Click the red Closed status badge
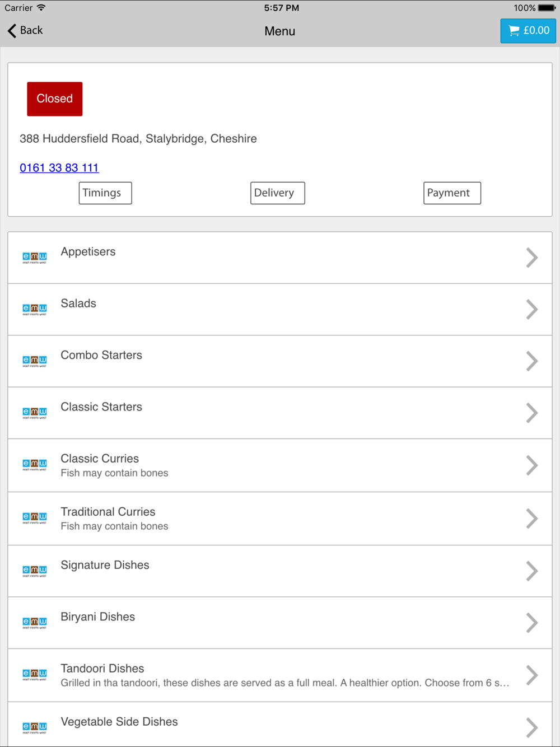Image resolution: width=560 pixels, height=747 pixels. click(55, 99)
